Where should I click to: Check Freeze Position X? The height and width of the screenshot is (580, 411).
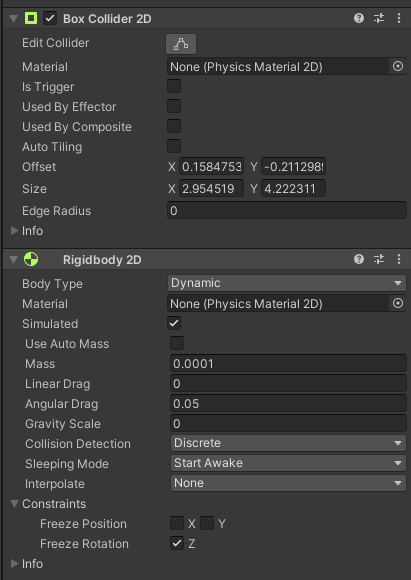click(177, 523)
